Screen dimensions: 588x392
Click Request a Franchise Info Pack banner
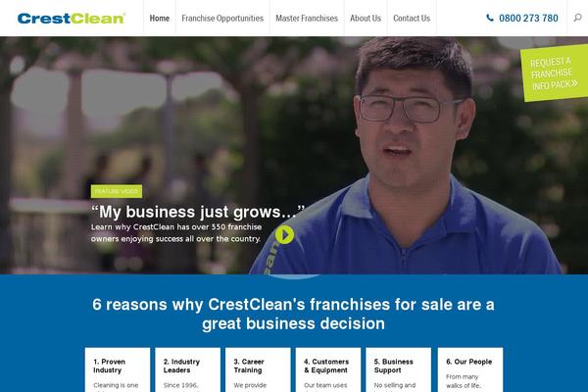tap(554, 73)
